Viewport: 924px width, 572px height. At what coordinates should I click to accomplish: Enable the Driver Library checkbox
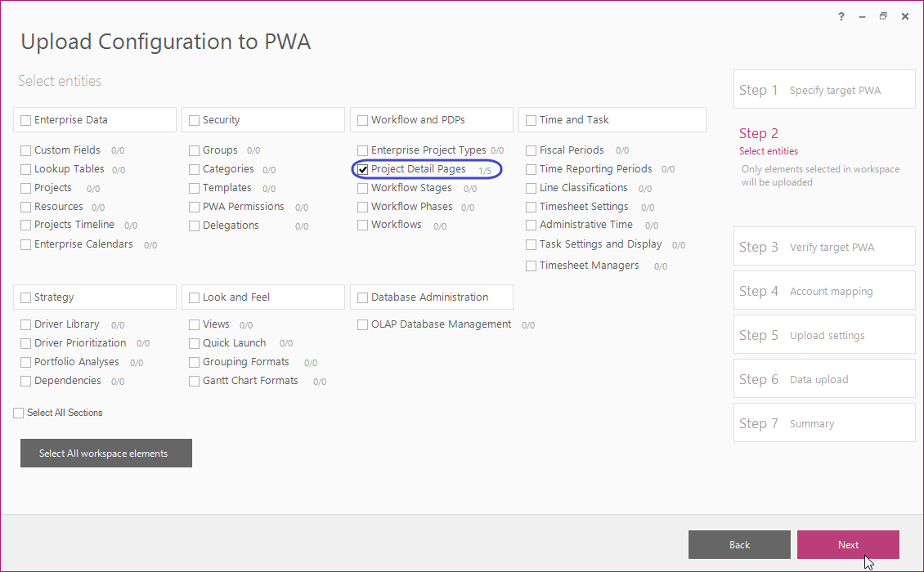[x=26, y=324]
